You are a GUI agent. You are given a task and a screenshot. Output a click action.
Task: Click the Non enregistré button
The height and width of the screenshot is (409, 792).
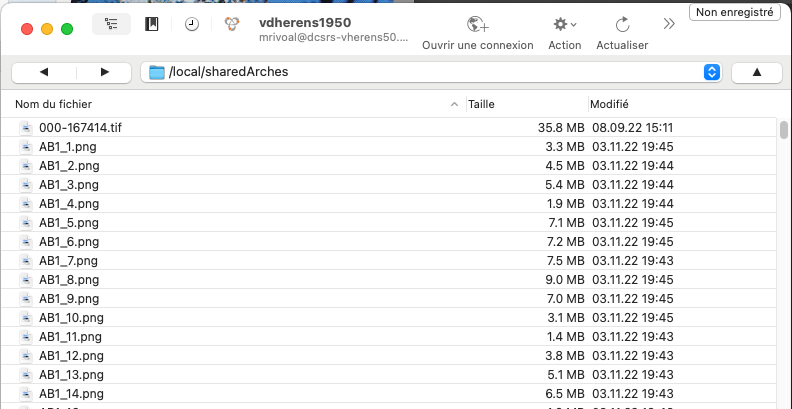point(734,12)
